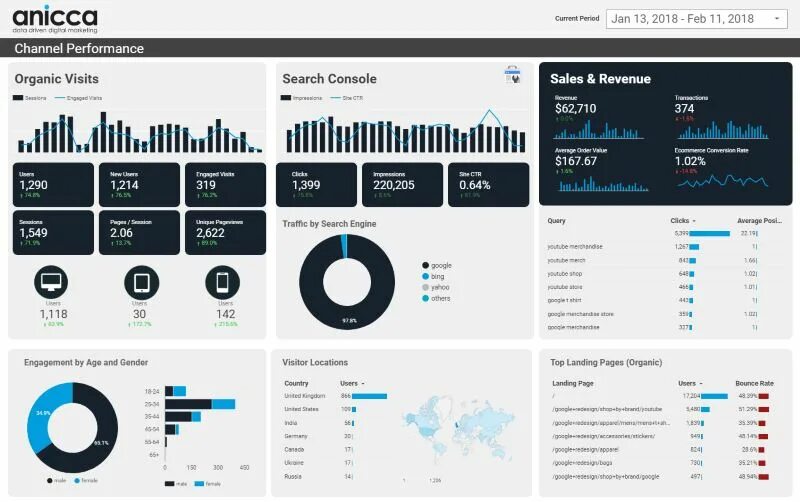
Task: Click the Search Console tool icon
Action: click(512, 74)
